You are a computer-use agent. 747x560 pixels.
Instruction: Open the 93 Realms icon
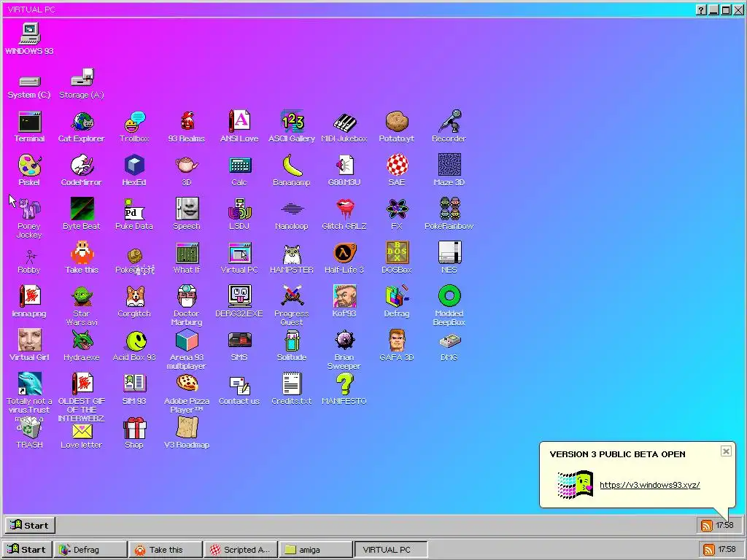coord(187,127)
